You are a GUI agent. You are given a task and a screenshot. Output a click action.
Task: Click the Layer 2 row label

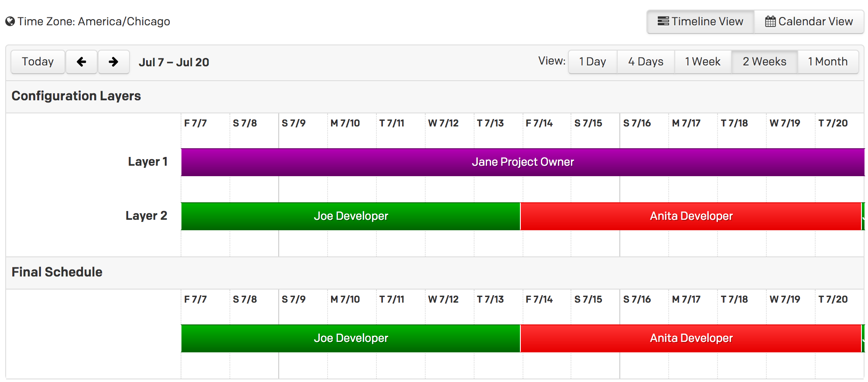[146, 216]
